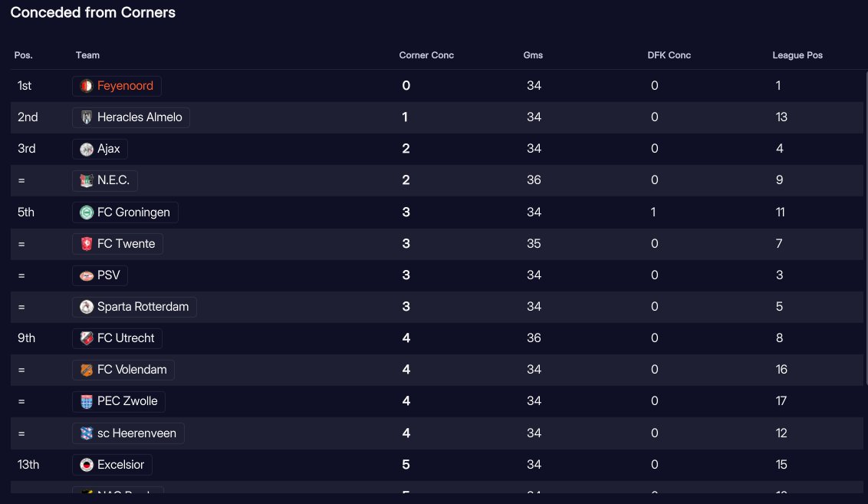Sort by League Pos column
The width and height of the screenshot is (868, 504).
(x=797, y=55)
